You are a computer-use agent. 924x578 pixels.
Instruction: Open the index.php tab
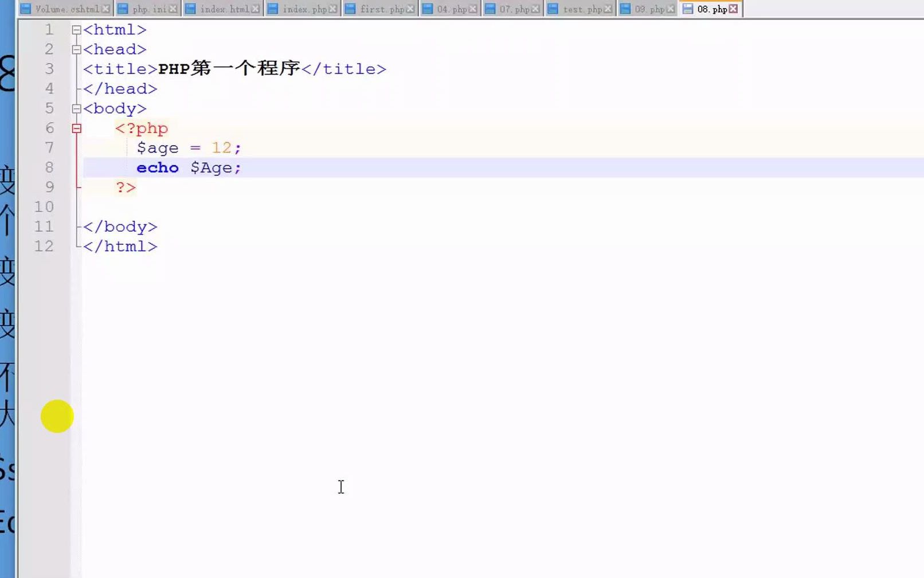click(x=303, y=9)
